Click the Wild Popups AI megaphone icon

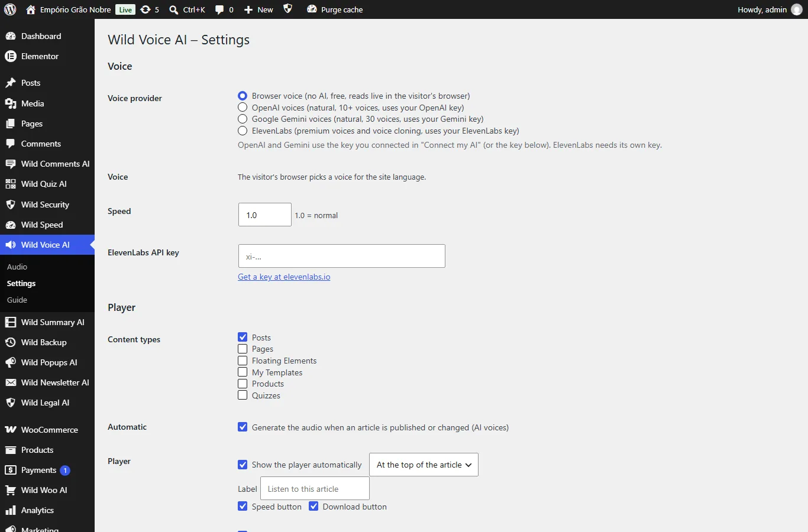coord(11,362)
